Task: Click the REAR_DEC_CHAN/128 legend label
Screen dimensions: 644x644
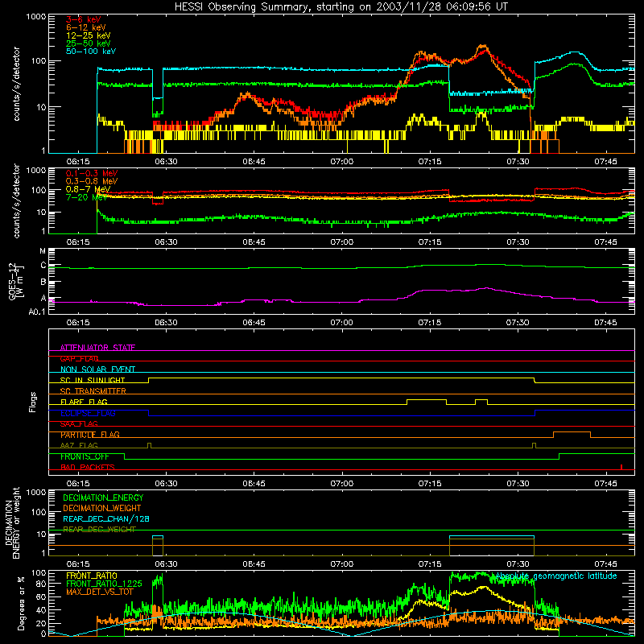Action: [106, 519]
